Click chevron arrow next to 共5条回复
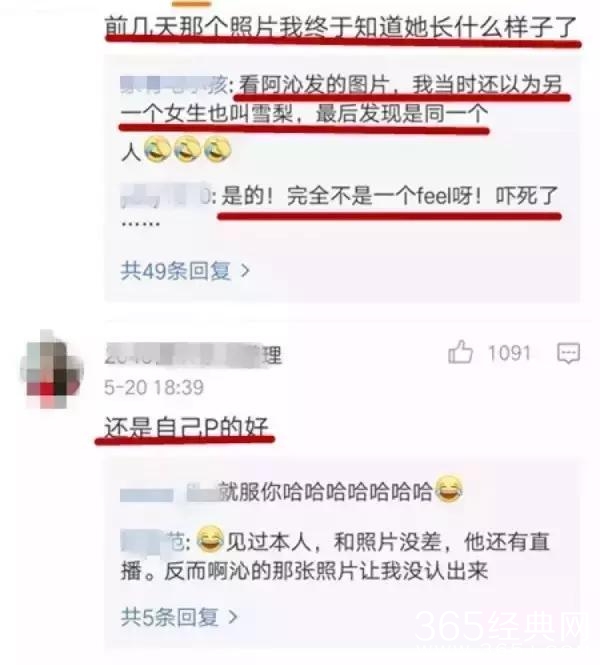This screenshot has height=665, width=600. pos(233,617)
